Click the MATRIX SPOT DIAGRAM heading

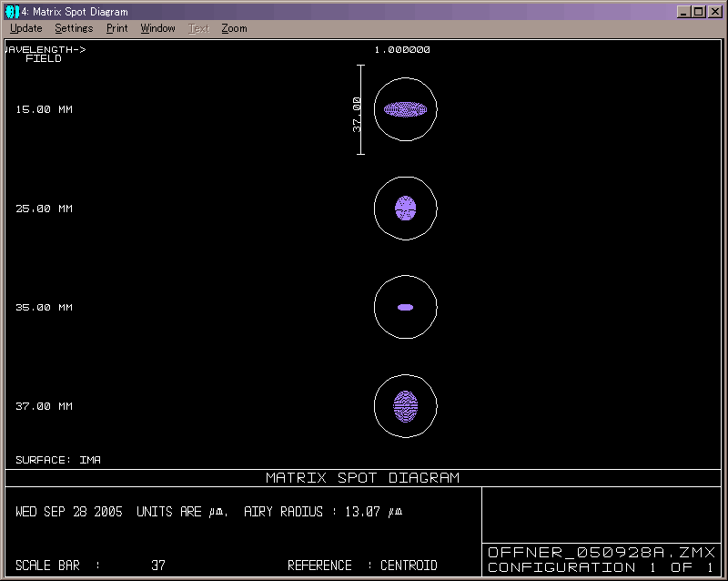point(362,478)
